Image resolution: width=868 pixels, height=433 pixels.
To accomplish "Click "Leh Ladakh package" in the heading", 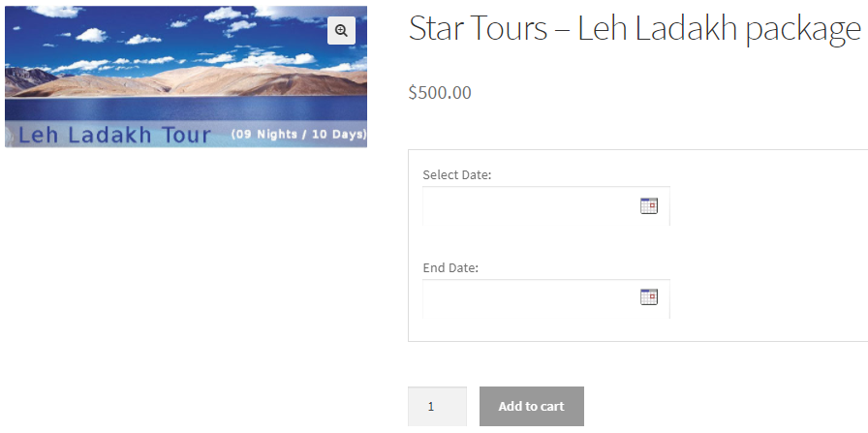I will (x=719, y=29).
